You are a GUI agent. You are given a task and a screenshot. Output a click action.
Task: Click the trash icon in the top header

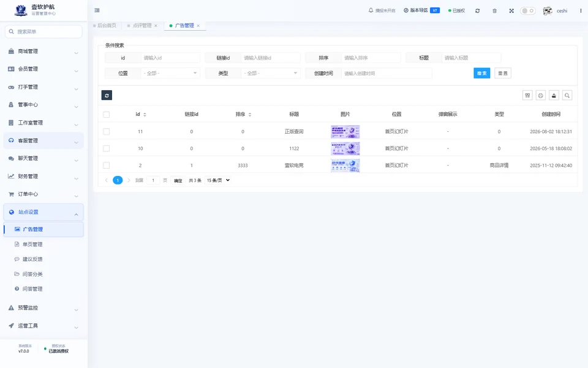[495, 11]
